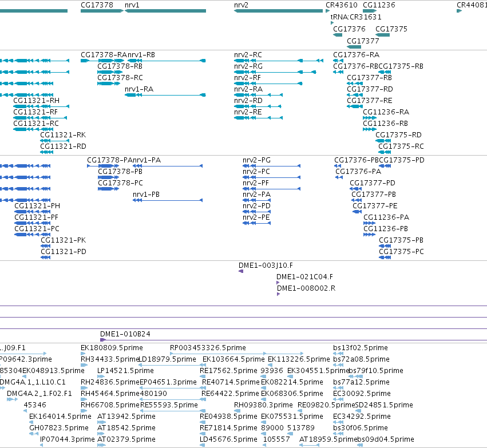Open the CG11321-RK transcript label
This screenshot has height=448, width=487.
[63, 134]
